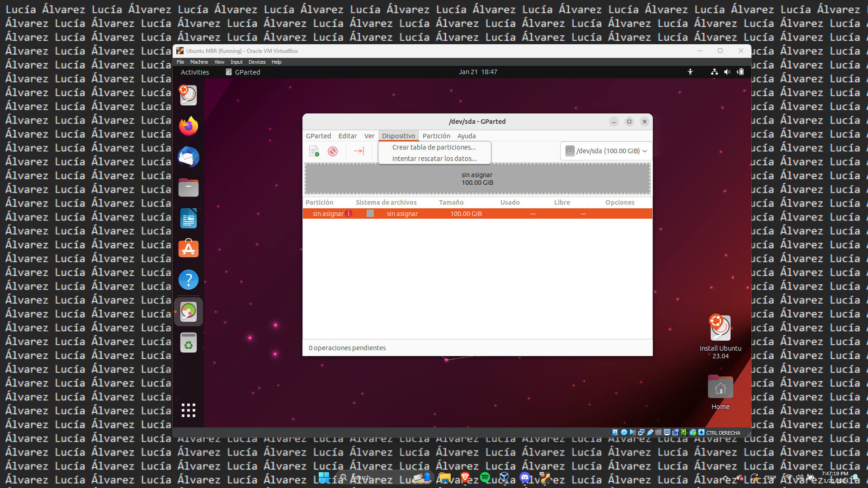Click the delete partition toolbar icon

tap(333, 151)
